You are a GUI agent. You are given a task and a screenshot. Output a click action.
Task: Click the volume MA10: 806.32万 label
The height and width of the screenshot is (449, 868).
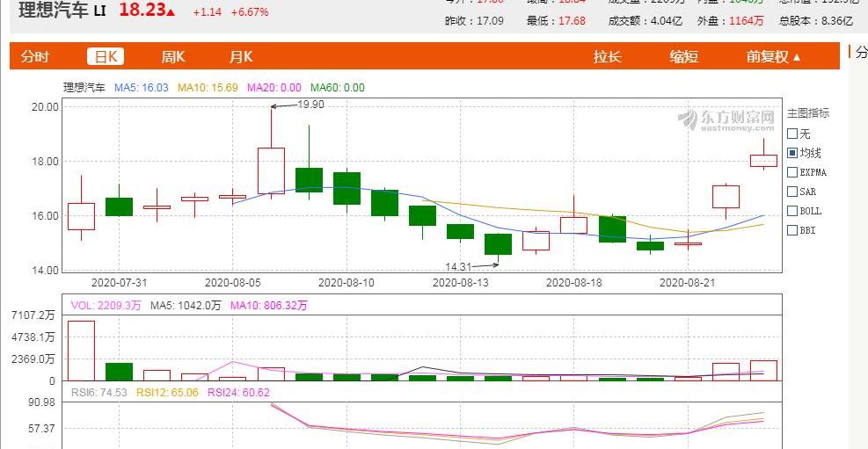click(268, 305)
